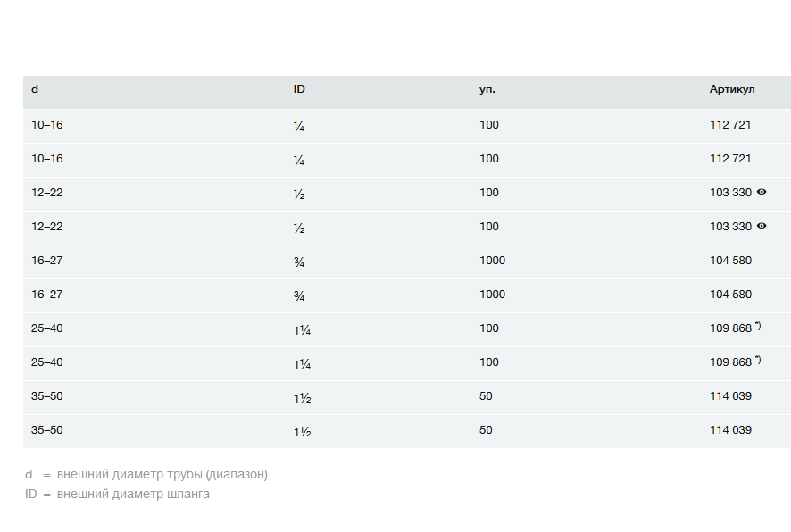Open article 114 039 in the last row
791x532 pixels.
click(730, 430)
